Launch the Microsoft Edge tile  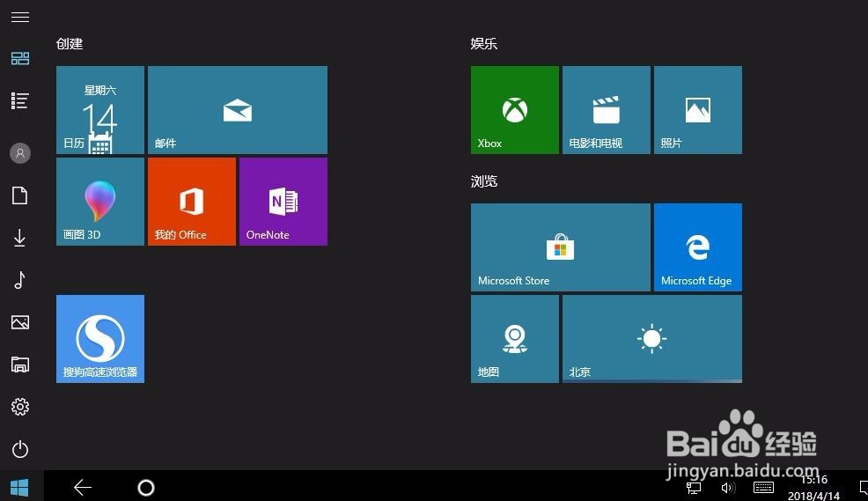pos(698,247)
